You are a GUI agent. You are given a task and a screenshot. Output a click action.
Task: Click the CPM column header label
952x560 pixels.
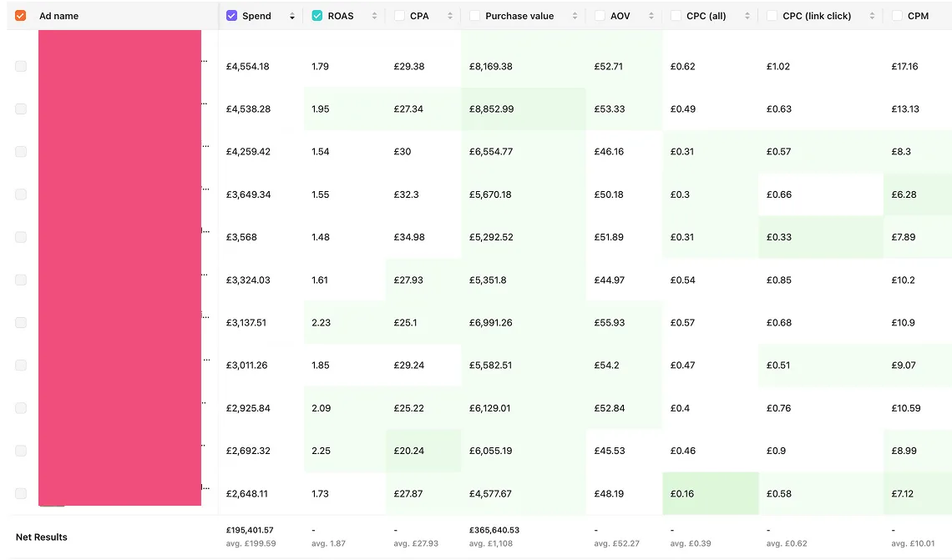918,17
